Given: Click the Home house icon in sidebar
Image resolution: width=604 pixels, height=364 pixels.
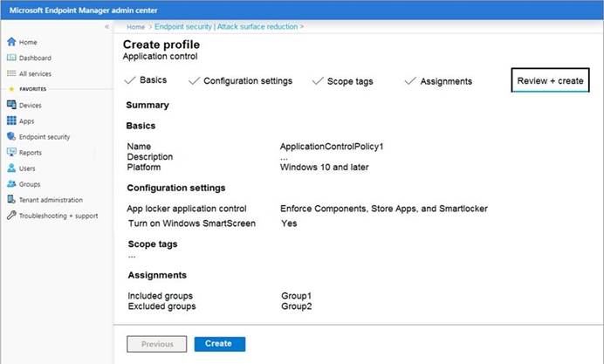Looking at the screenshot, I should 11,42.
